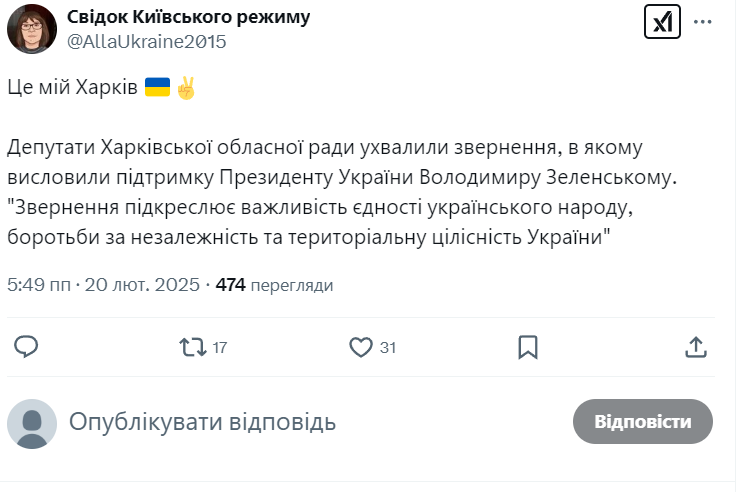Open the @AllaUkraine2015 handle link

146,41
